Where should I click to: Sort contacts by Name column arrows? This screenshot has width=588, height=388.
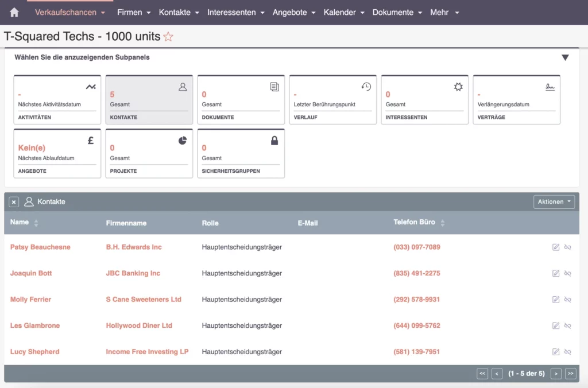(36, 223)
